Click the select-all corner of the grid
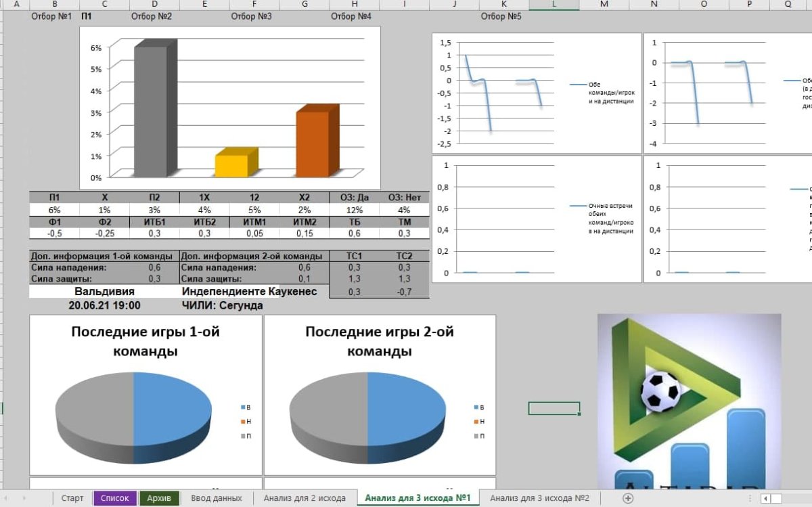This screenshot has height=507, width=812. pyautogui.click(x=4, y=5)
